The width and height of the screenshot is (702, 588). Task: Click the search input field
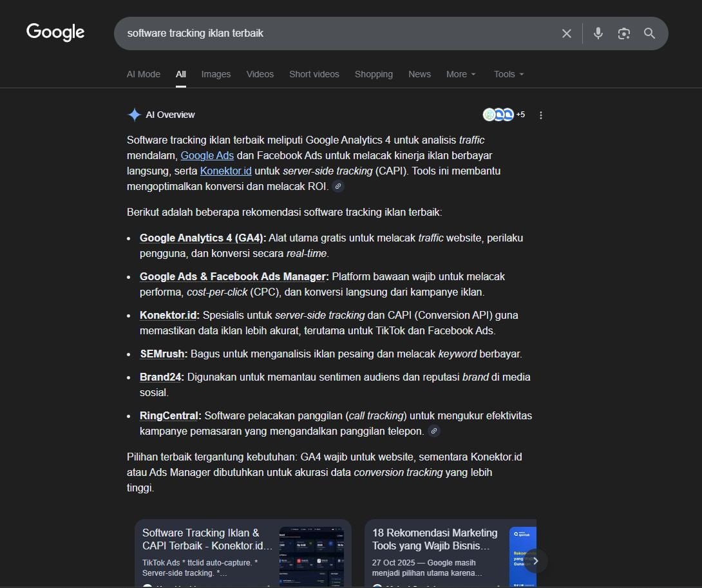322,33
